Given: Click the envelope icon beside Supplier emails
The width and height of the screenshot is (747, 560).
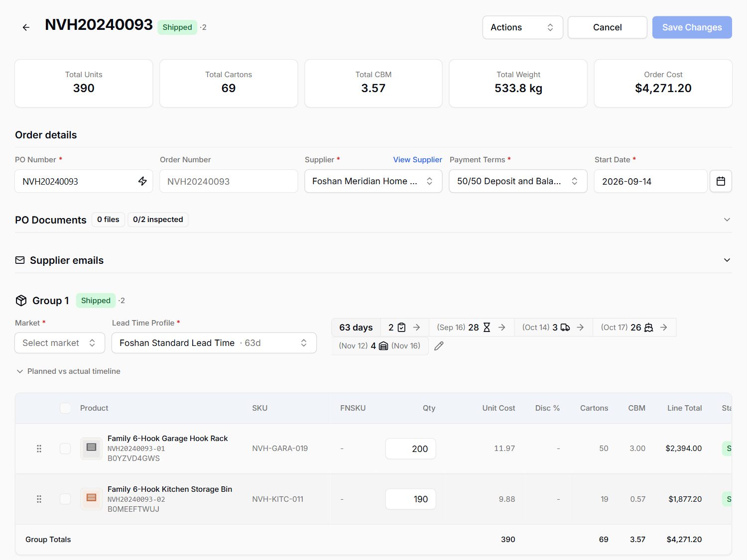Looking at the screenshot, I should [20, 260].
